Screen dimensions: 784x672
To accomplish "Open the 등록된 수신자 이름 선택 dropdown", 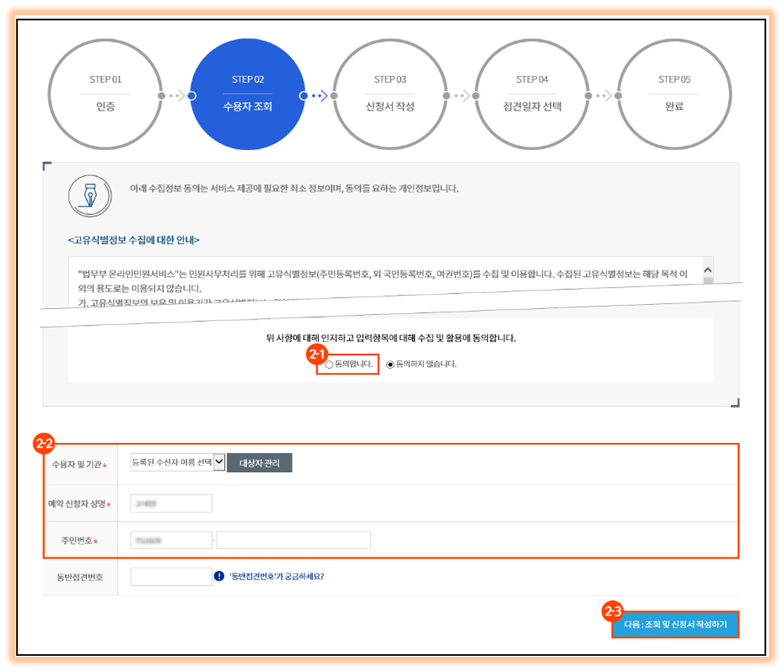I will 173,462.
